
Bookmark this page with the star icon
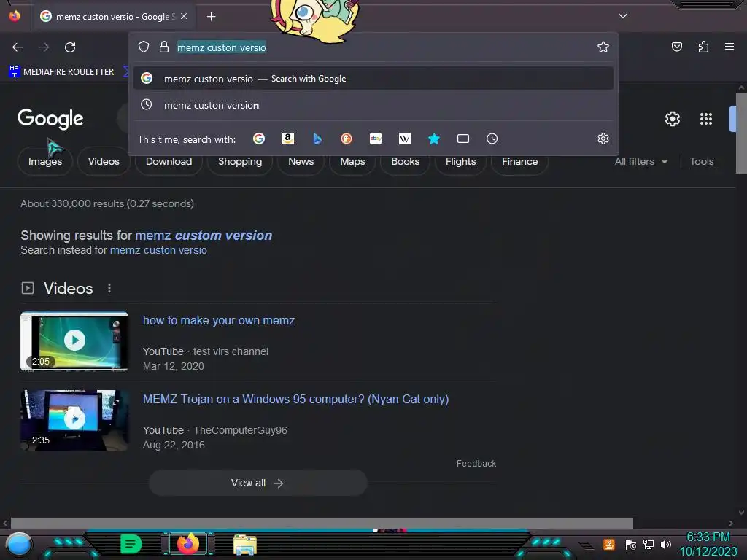(x=603, y=47)
